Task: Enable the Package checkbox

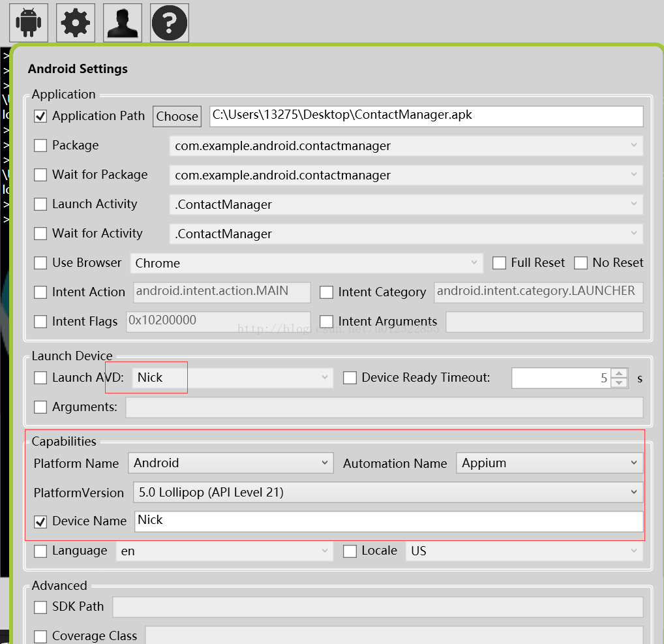Action: [x=40, y=146]
